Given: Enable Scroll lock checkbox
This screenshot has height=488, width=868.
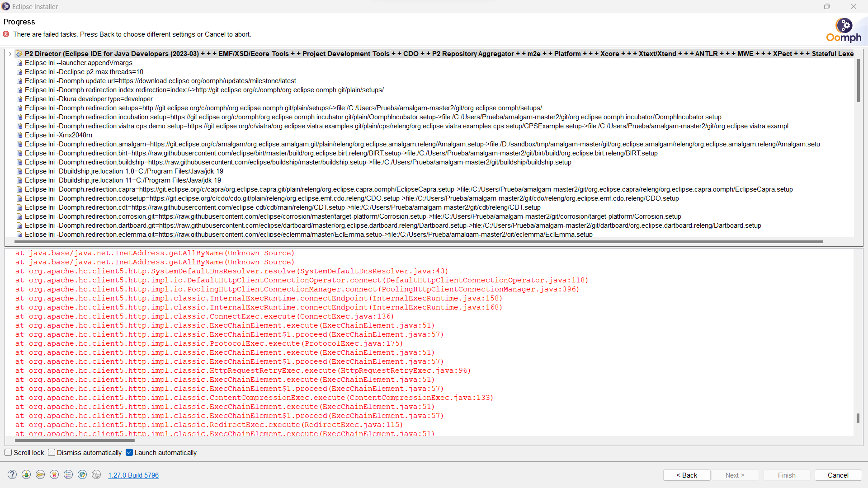Looking at the screenshot, I should click(x=8, y=452).
